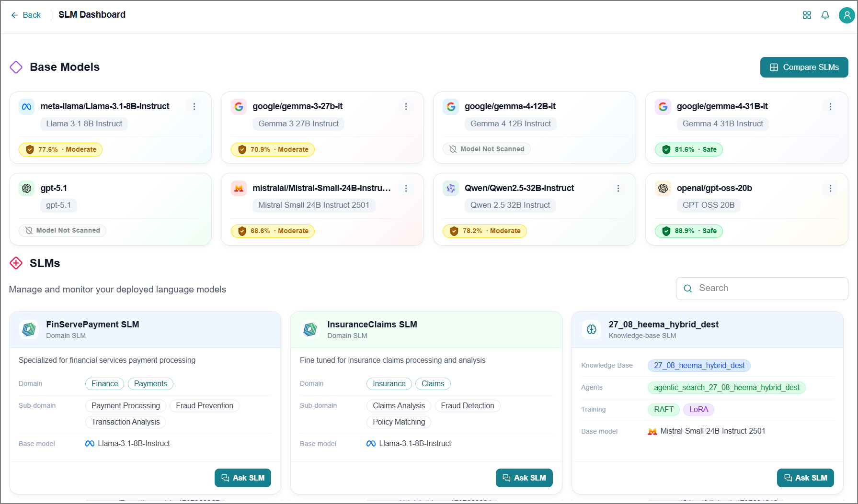Ask SLM on InsuranceClaims SLM card

tap(524, 478)
